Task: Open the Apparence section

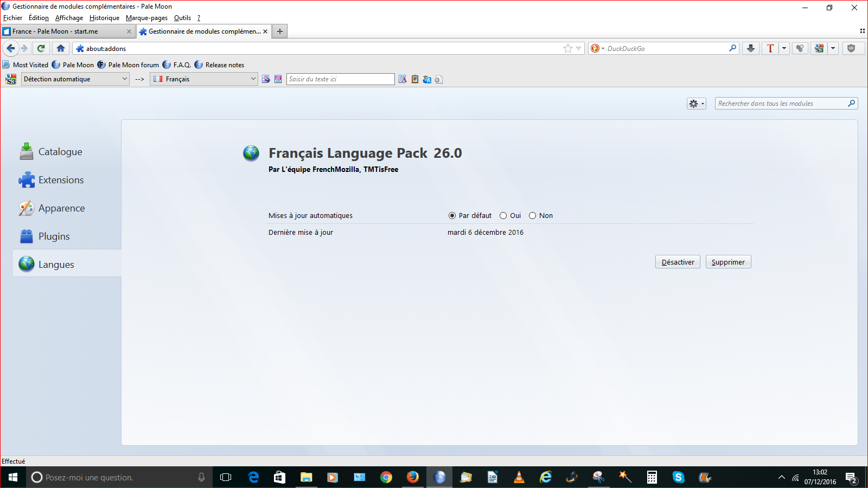Action: (67, 208)
